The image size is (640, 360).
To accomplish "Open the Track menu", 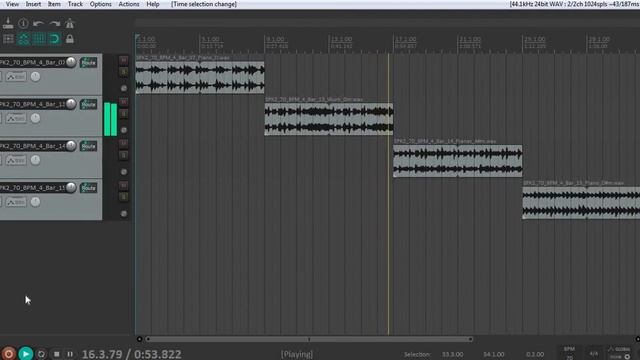I will pyautogui.click(x=75, y=4).
